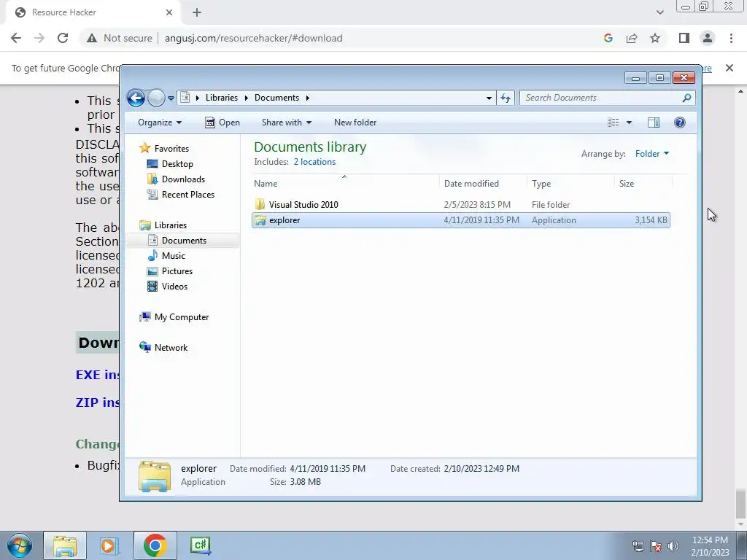Screen dimensions: 747x560
Task: Toggle Chrome side panel
Action: coord(684,38)
